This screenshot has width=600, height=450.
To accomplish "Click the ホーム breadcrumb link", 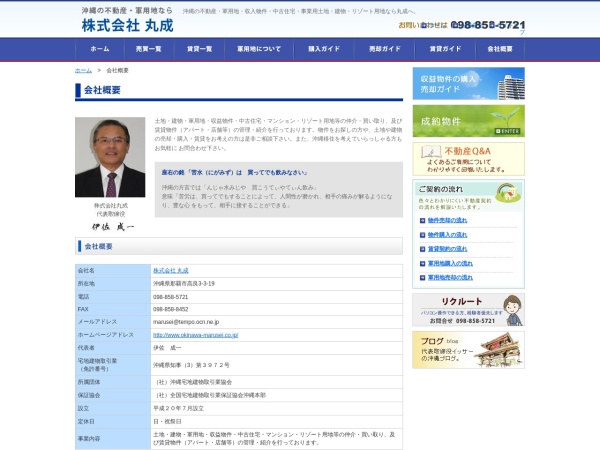I will click(83, 70).
